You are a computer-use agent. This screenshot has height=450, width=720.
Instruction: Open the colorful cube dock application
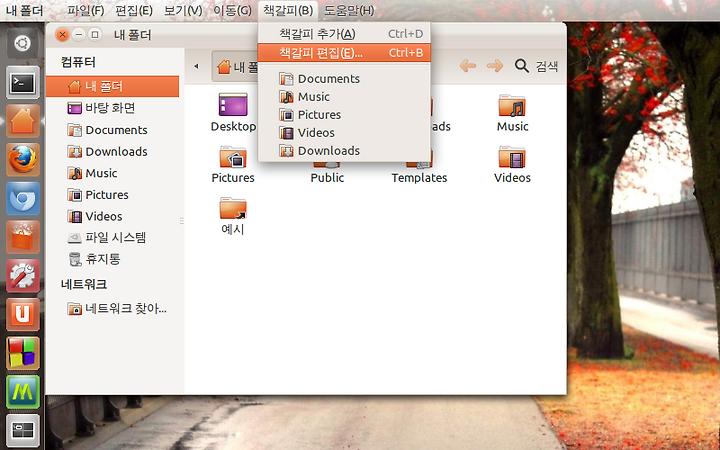pyautogui.click(x=22, y=353)
